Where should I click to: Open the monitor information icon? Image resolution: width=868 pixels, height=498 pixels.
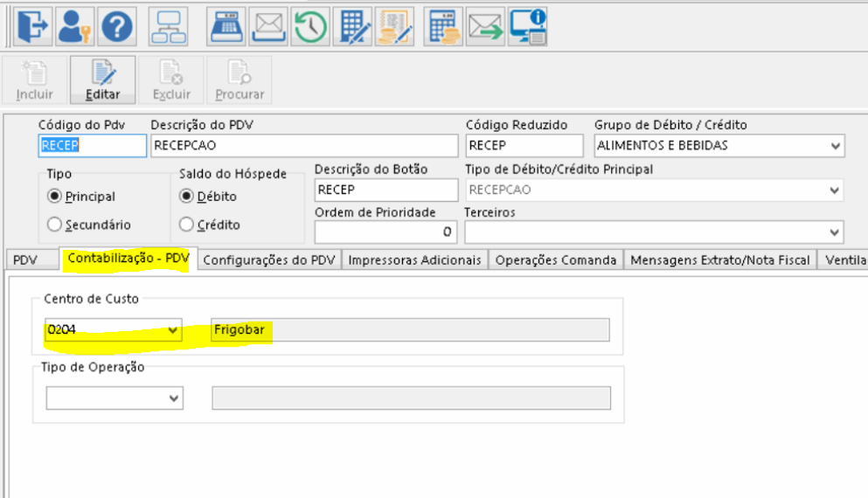point(528,26)
